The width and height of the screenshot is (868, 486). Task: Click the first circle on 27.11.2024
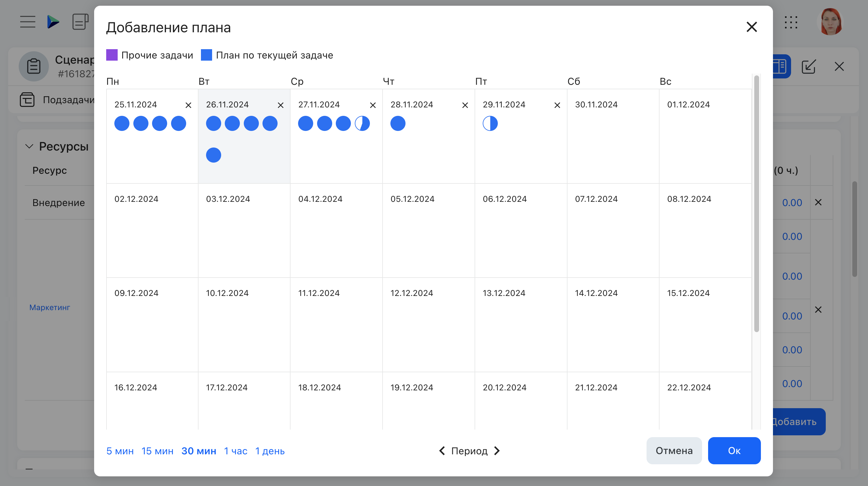point(306,123)
